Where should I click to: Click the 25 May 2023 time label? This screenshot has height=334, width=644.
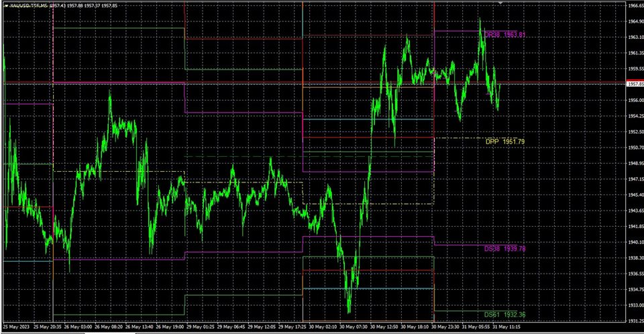(16, 327)
